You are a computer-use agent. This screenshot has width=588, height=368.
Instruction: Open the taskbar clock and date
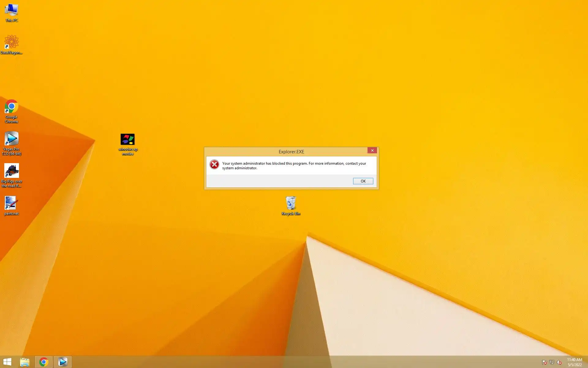[575, 362]
